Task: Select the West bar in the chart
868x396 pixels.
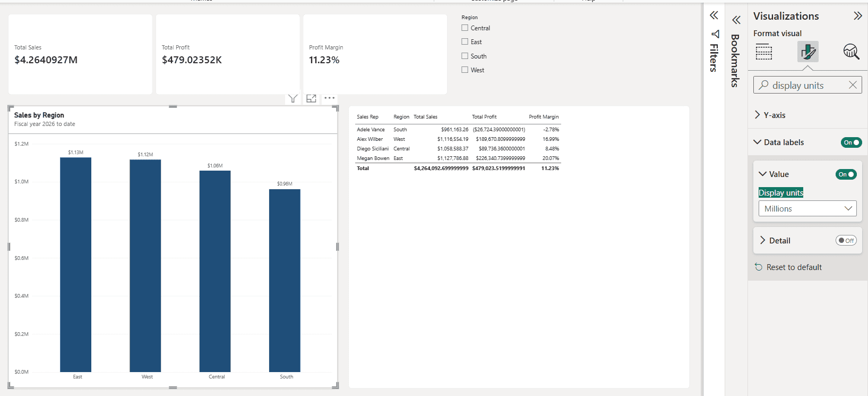Action: pos(145,266)
